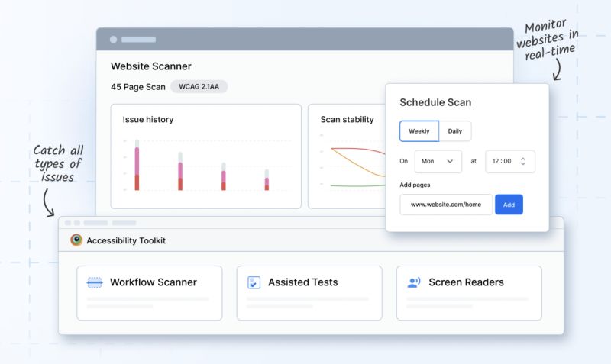Image resolution: width=611 pixels, height=364 pixels.
Task: Click the WCAG 2.1AA badge
Action: tap(199, 86)
